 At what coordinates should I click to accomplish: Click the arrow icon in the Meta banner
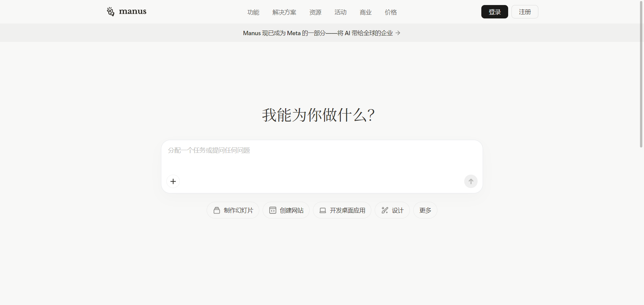point(398,33)
